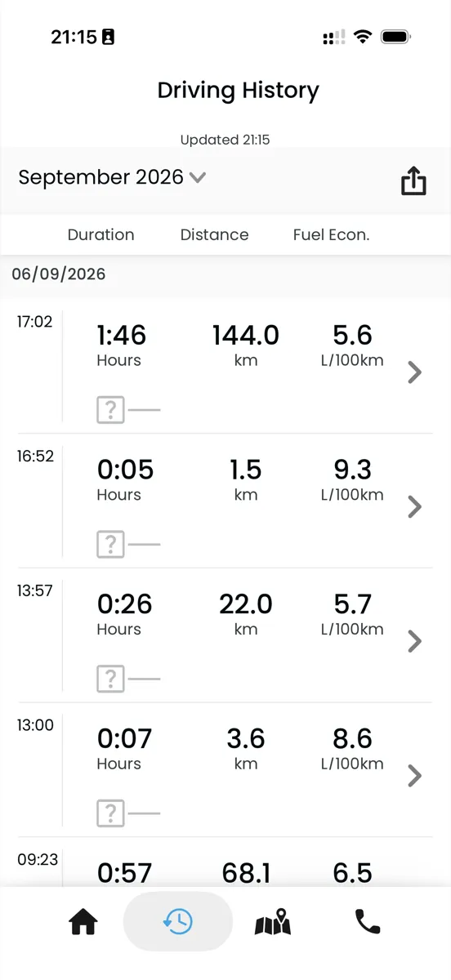This screenshot has height=980, width=451.
Task: Tap the 06/09/2026 date header
Action: tap(59, 274)
